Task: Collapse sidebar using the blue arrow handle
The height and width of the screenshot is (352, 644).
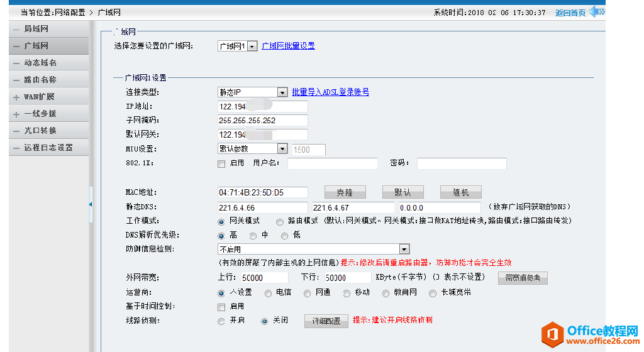Action: [x=90, y=204]
